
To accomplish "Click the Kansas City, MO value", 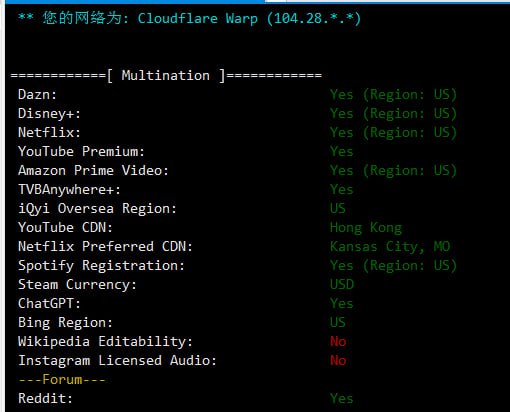I will point(390,247).
